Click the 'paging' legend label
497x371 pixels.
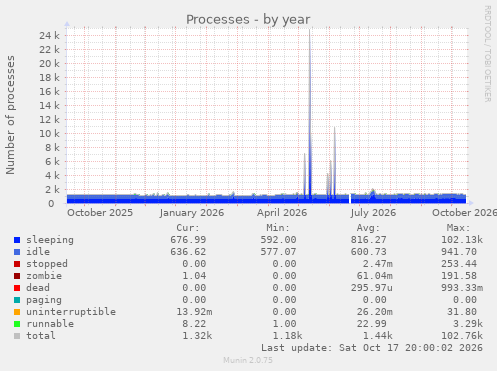[x=44, y=300]
